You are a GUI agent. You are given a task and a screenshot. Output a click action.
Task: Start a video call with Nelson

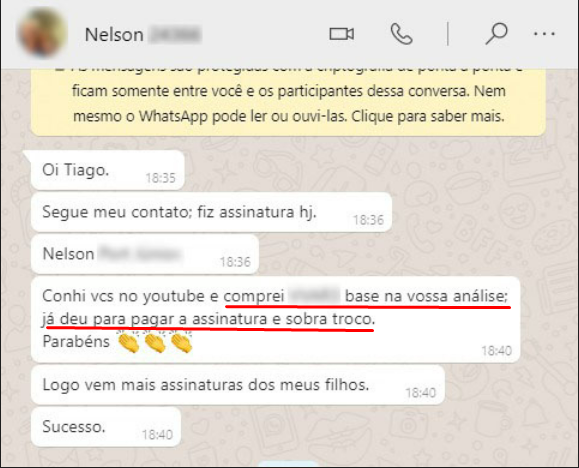pyautogui.click(x=342, y=34)
